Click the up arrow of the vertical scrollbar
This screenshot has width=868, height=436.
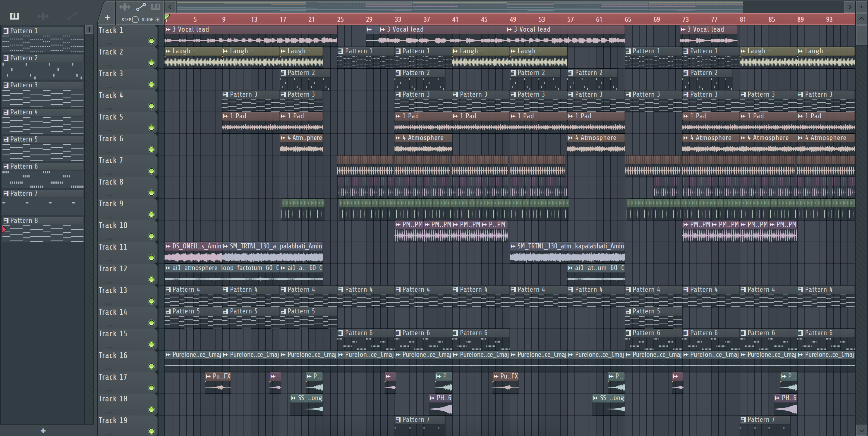pyautogui.click(x=862, y=19)
